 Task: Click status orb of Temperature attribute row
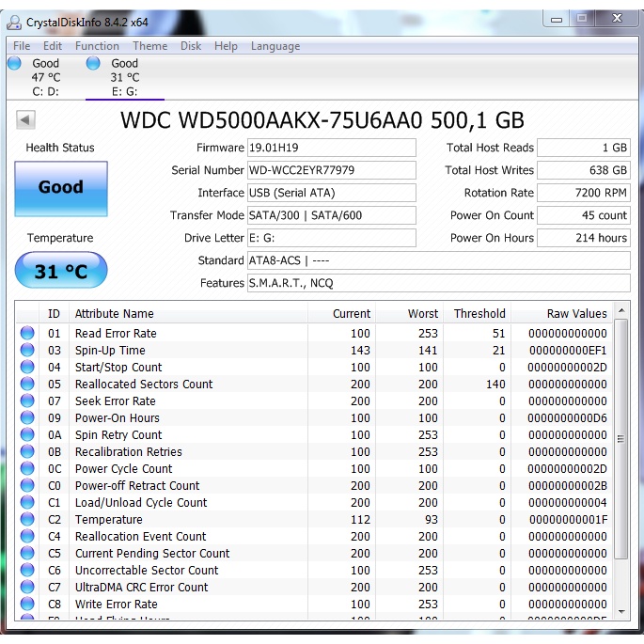coord(27,519)
